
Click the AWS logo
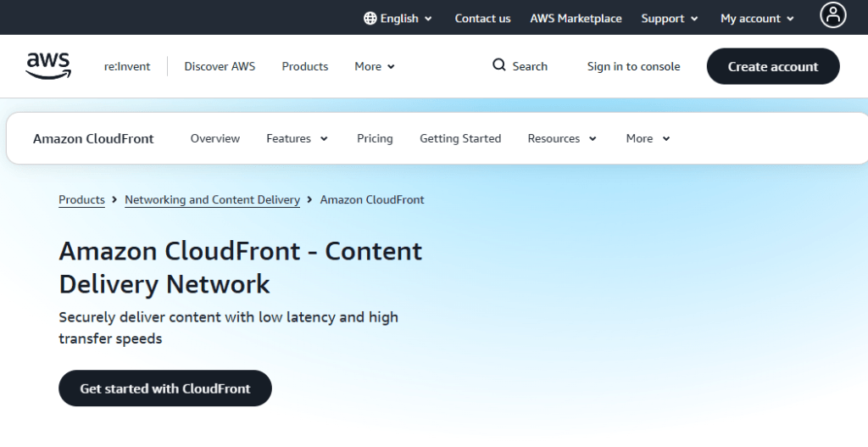tap(48, 66)
